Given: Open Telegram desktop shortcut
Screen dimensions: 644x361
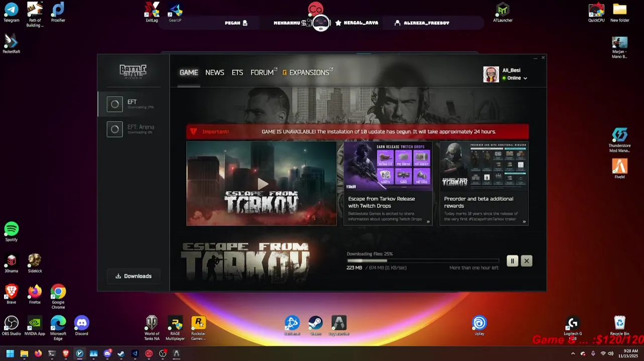Looking at the screenshot, I should 11,13.
